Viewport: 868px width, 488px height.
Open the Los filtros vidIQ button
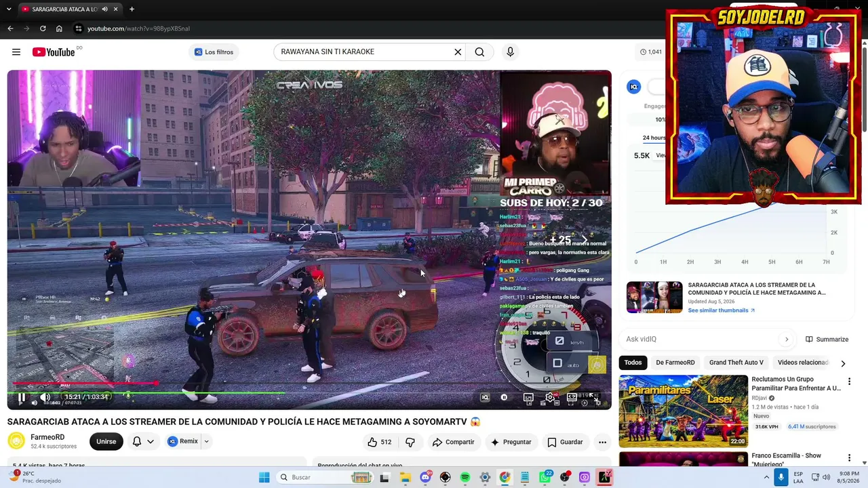point(214,52)
